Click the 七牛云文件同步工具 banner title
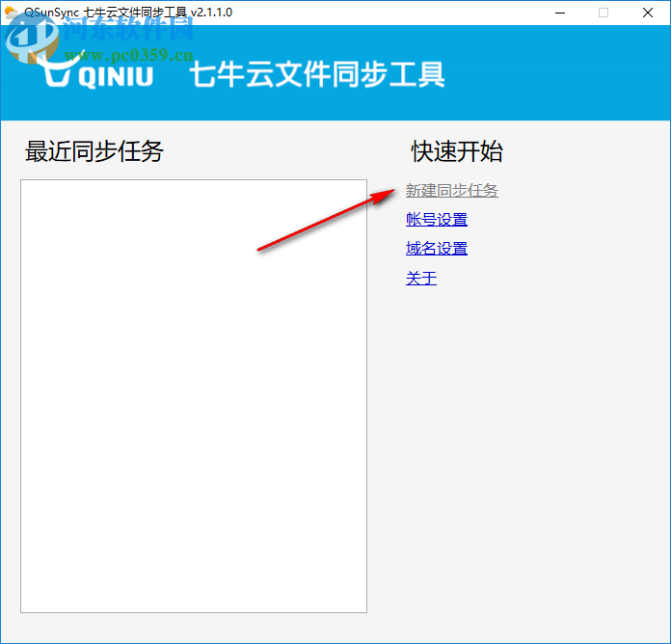 [x=317, y=74]
